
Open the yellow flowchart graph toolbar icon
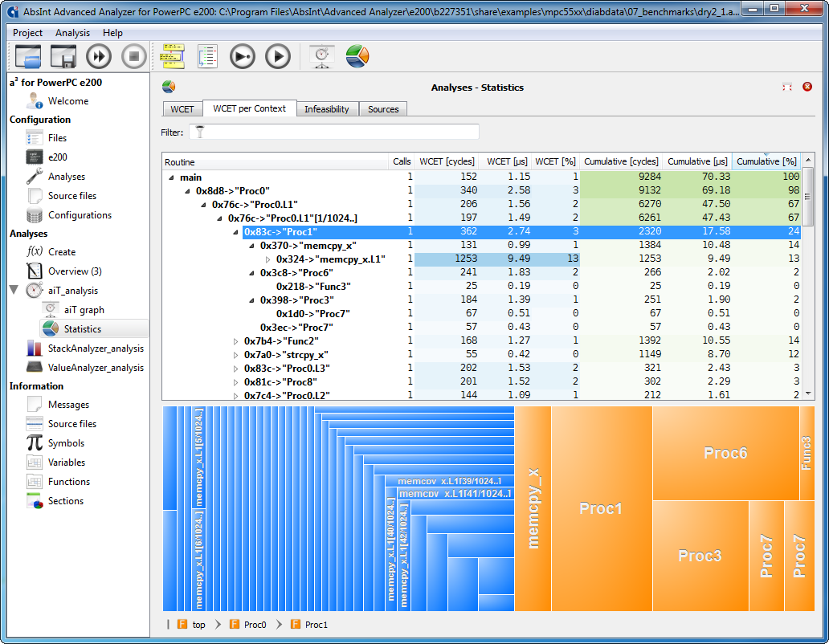click(x=173, y=56)
